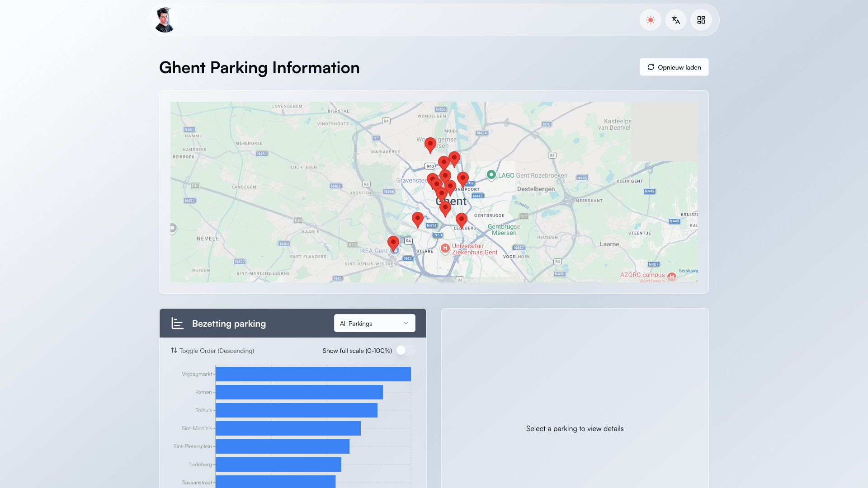Open the All Parkings dropdown
Screen dimensions: 868x488
click(374, 323)
